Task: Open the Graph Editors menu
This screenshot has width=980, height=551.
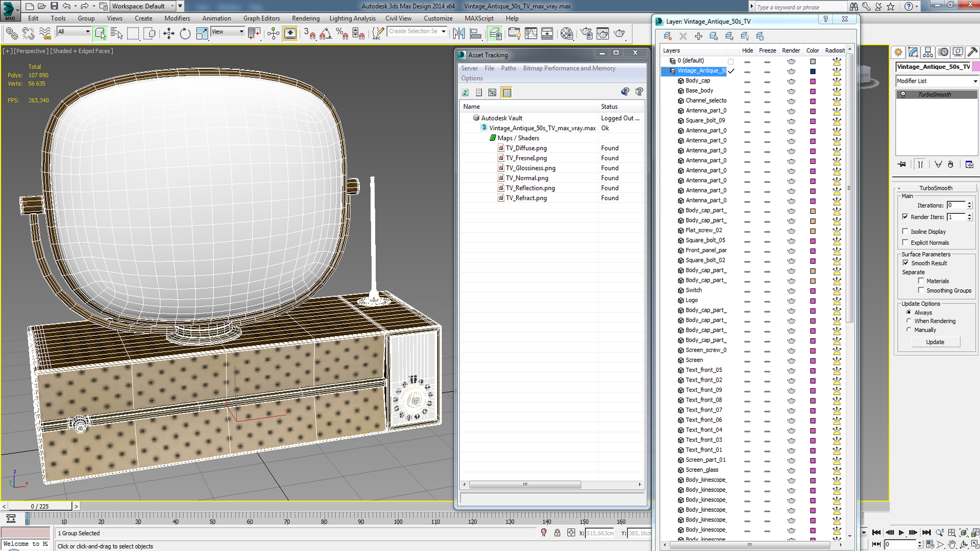Action: pos(261,18)
